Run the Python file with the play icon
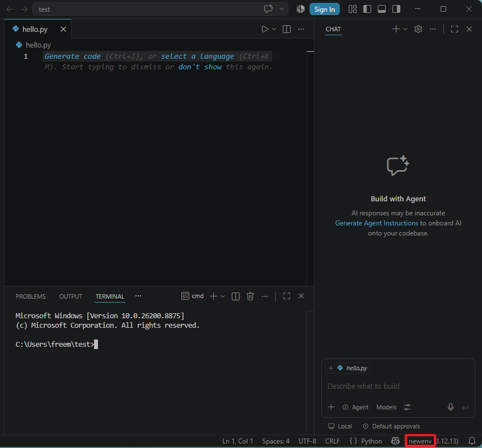This screenshot has width=482, height=448. (265, 29)
